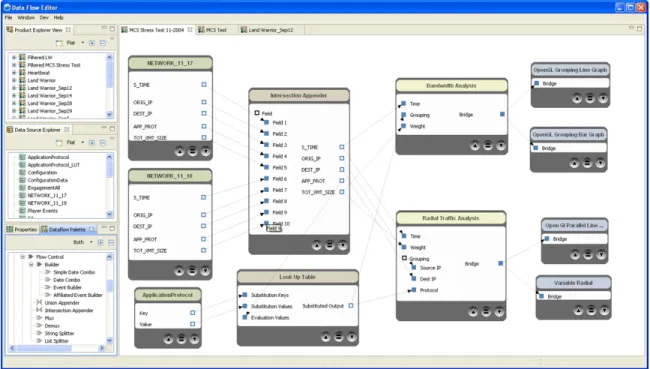Open Dev menu

[x=44, y=17]
